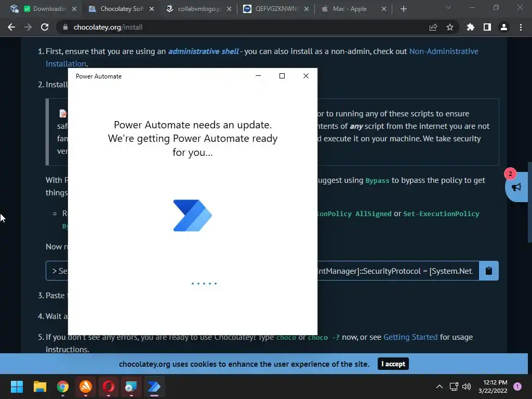Click the tab search chevron

pyautogui.click(x=448, y=7)
